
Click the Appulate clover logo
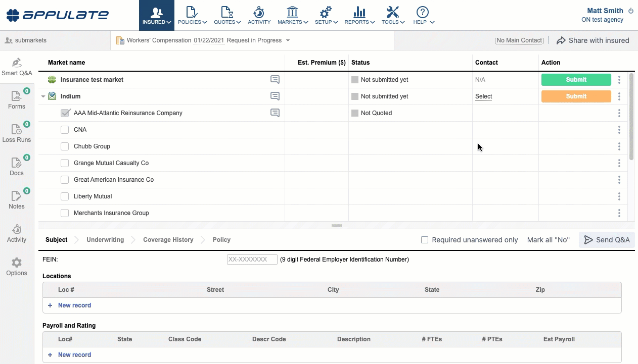point(13,15)
